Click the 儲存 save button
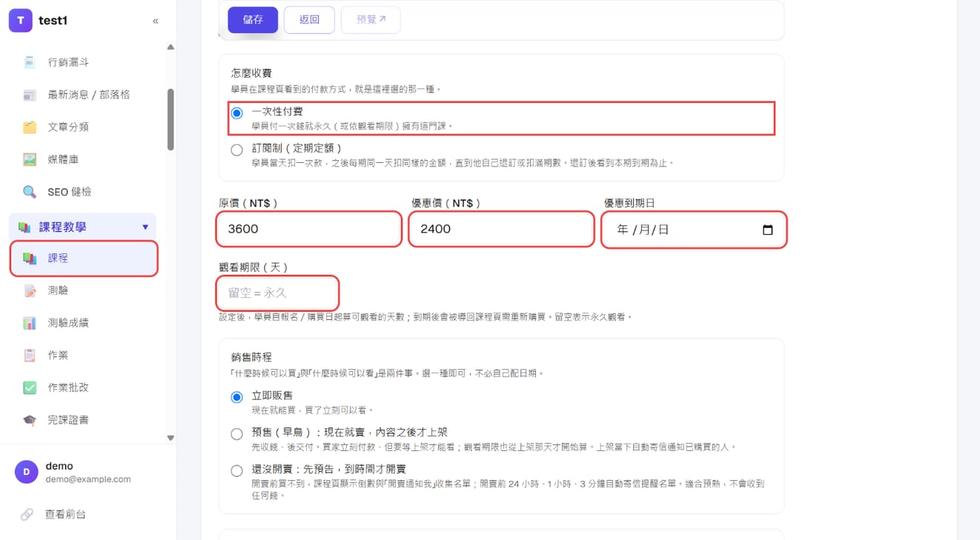980x540 pixels. click(x=253, y=20)
